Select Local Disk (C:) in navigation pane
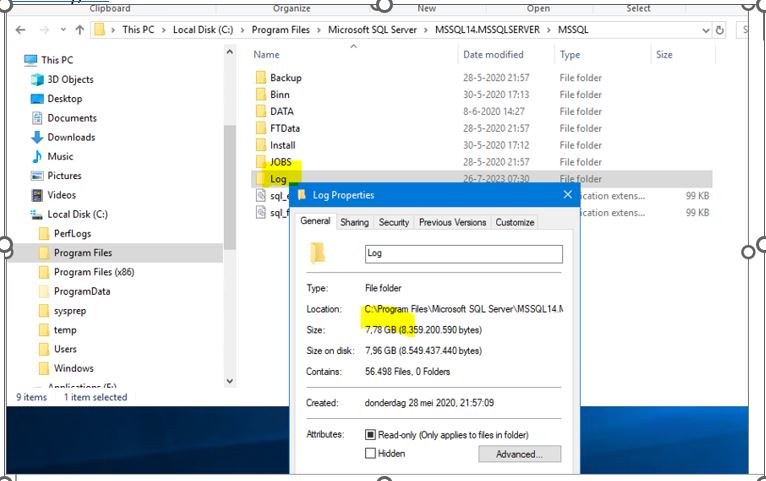This screenshot has height=481, width=766. [77, 214]
